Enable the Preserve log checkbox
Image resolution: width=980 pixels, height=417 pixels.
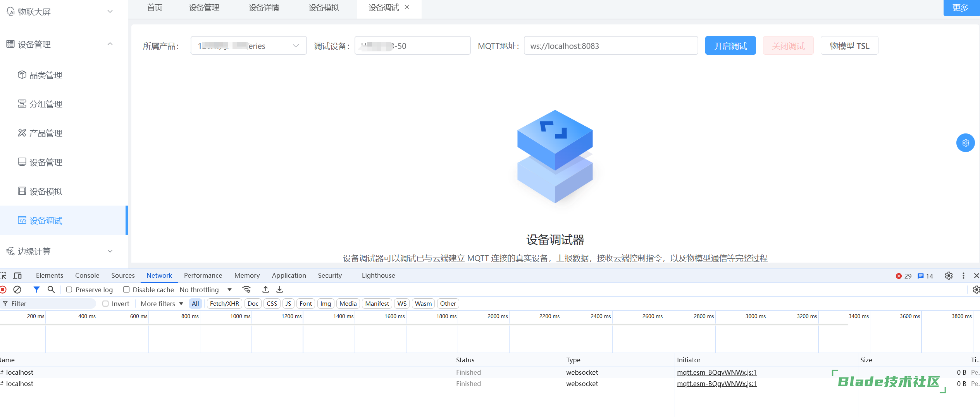click(x=69, y=289)
